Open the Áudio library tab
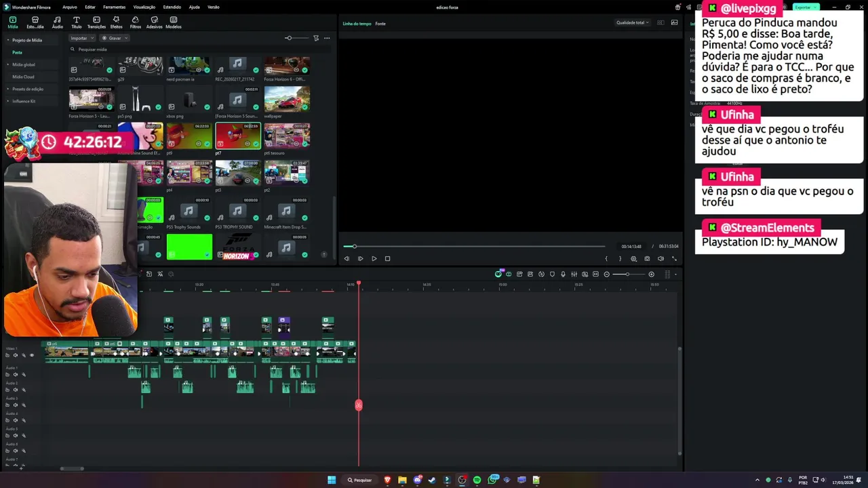 click(x=58, y=22)
